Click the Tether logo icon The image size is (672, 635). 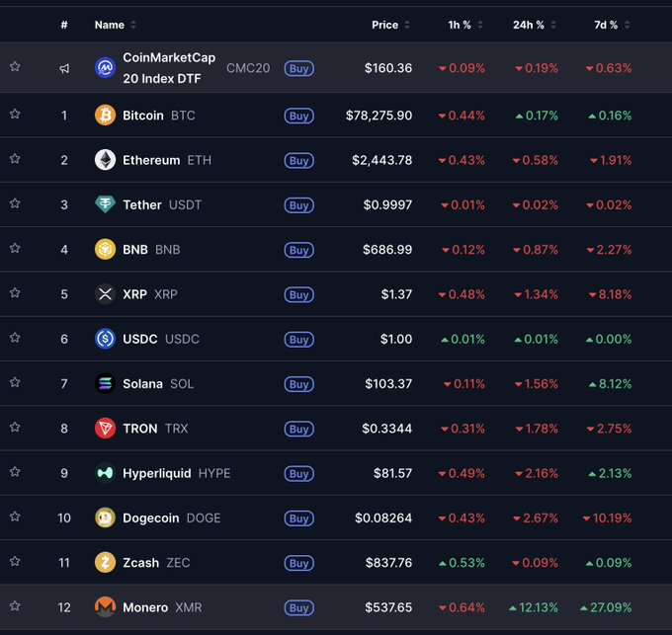(x=105, y=204)
